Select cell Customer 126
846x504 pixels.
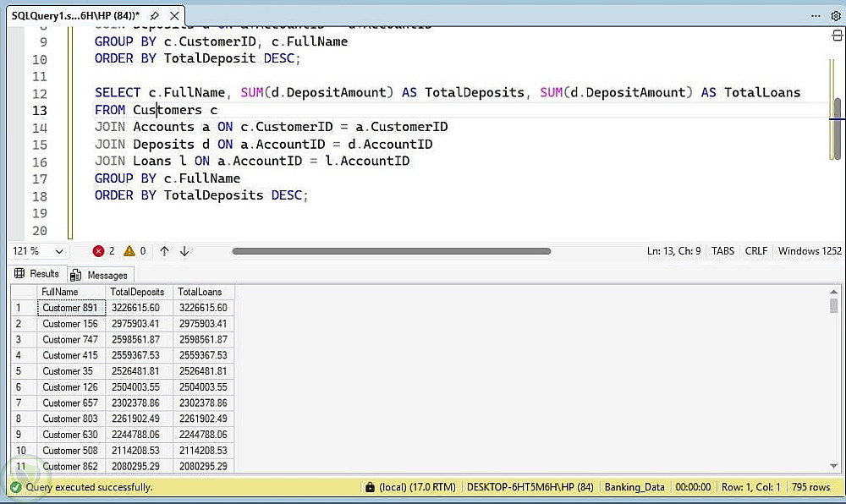pyautogui.click(x=71, y=387)
